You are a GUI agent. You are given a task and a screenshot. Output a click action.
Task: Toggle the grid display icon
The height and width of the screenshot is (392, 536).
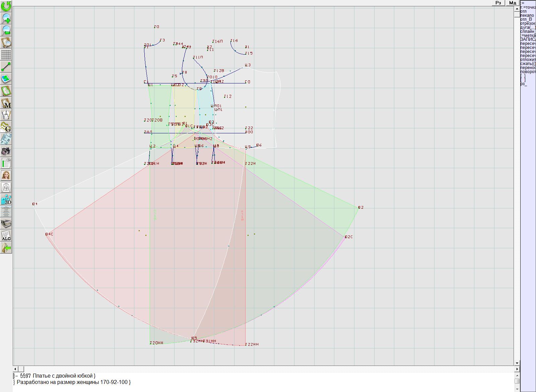6,55
